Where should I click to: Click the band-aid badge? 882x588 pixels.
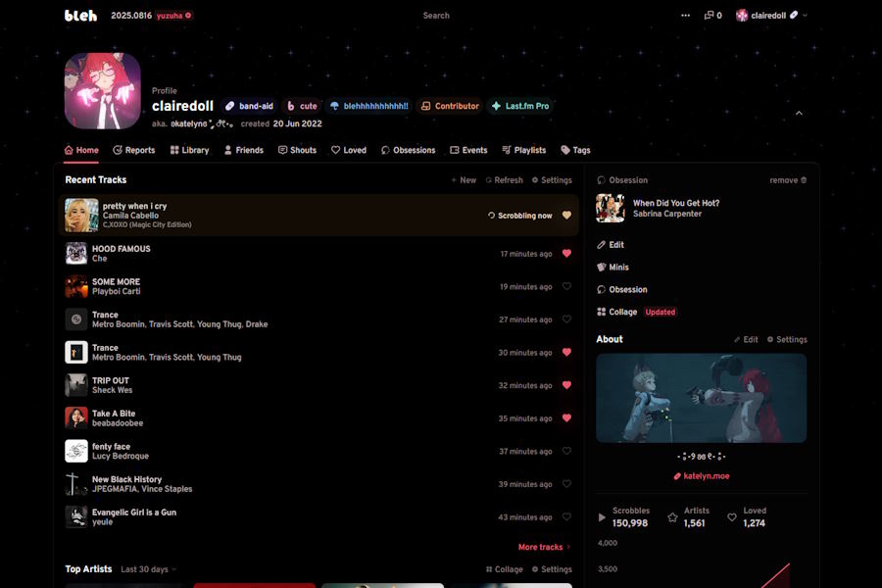coord(249,106)
